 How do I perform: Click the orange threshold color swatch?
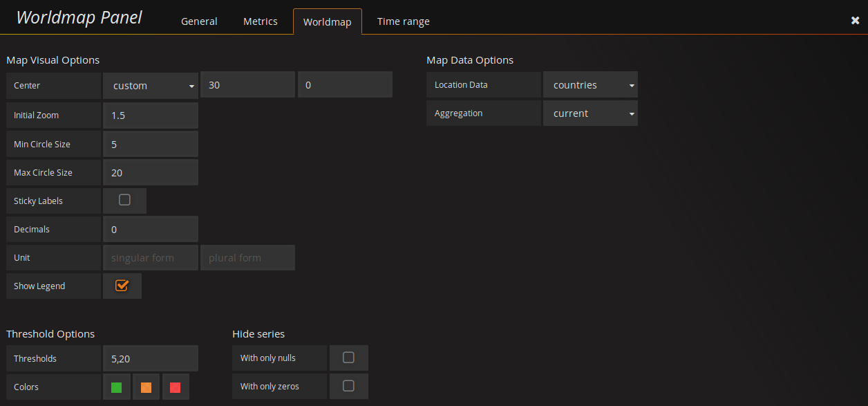(146, 387)
